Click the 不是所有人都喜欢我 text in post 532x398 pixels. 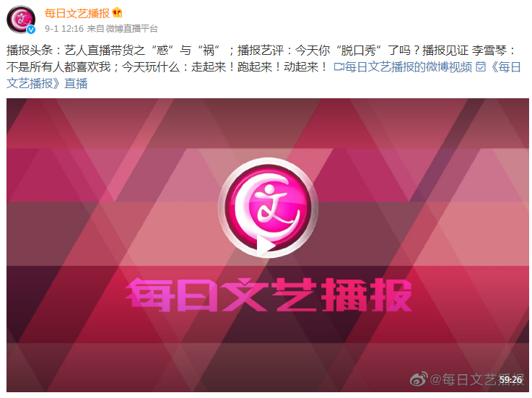pyautogui.click(x=58, y=67)
